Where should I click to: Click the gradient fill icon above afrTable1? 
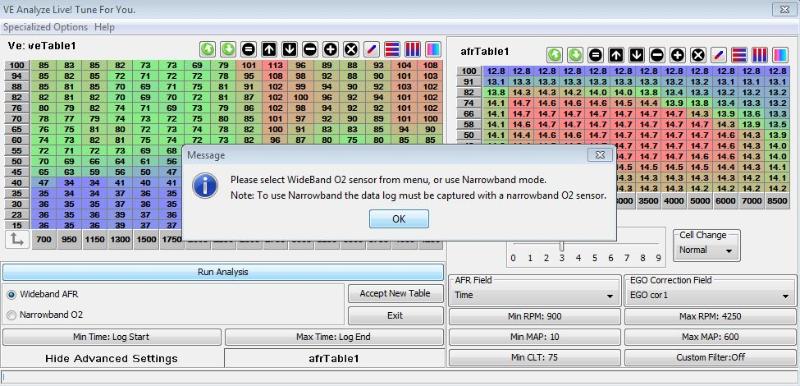(x=780, y=55)
